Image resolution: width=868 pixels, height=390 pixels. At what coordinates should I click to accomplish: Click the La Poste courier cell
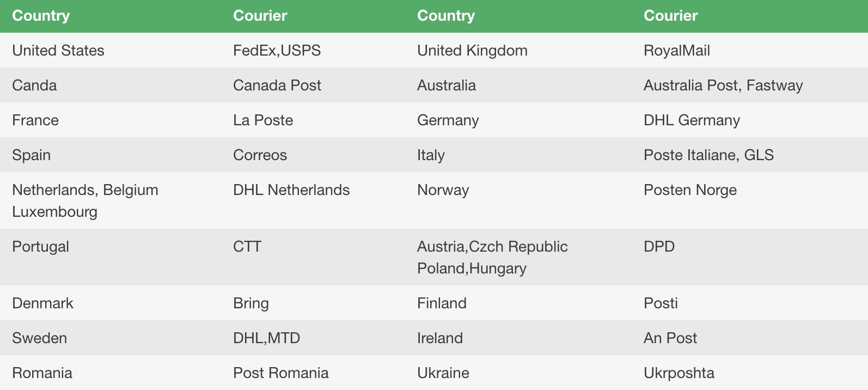click(x=263, y=120)
